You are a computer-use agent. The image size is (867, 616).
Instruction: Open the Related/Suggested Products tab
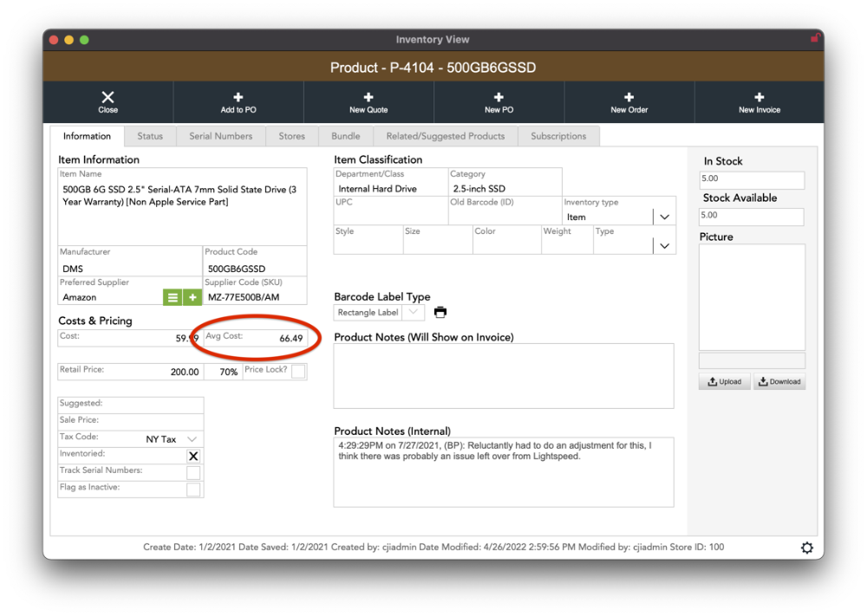click(x=446, y=136)
